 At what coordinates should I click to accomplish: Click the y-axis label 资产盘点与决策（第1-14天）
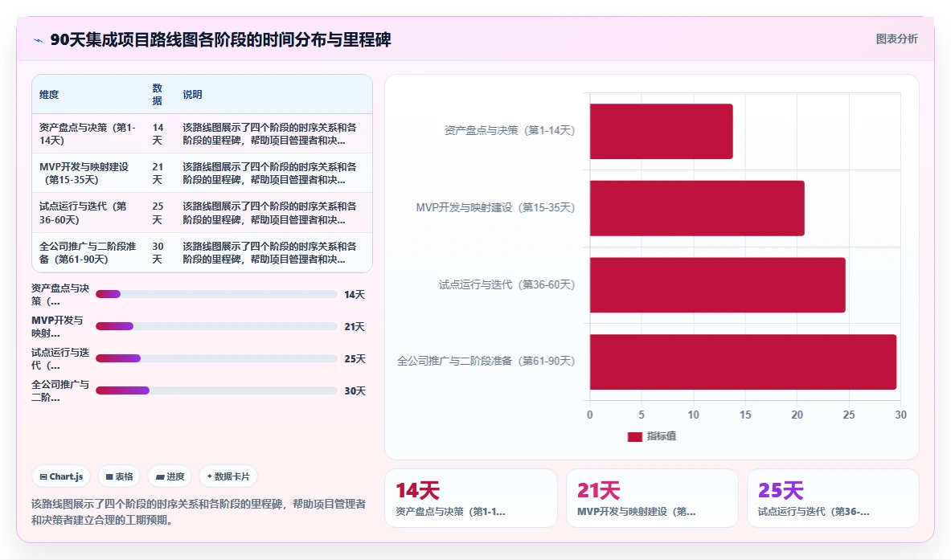pos(510,130)
